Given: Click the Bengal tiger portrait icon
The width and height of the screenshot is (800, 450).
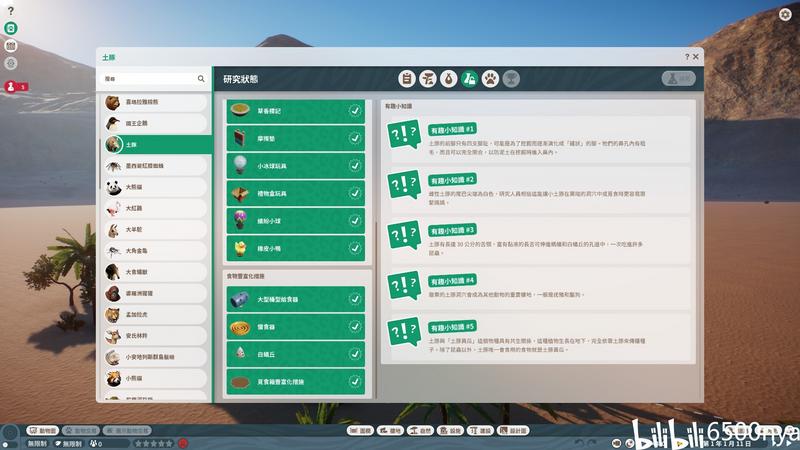Looking at the screenshot, I should [x=113, y=315].
